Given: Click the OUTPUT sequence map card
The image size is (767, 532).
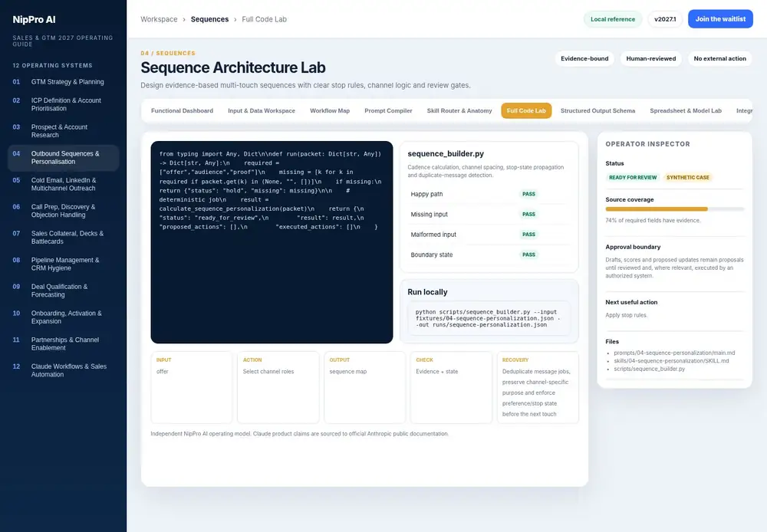Looking at the screenshot, I should (365, 387).
